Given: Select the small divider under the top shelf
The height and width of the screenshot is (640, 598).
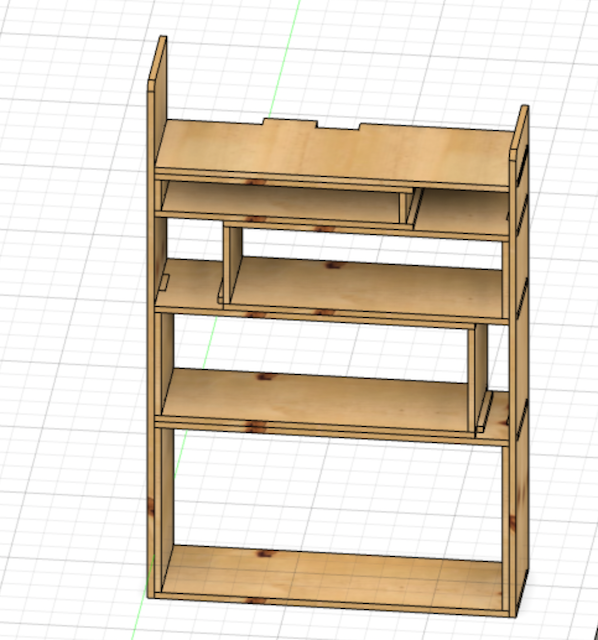Looking at the screenshot, I should pyautogui.click(x=409, y=207).
